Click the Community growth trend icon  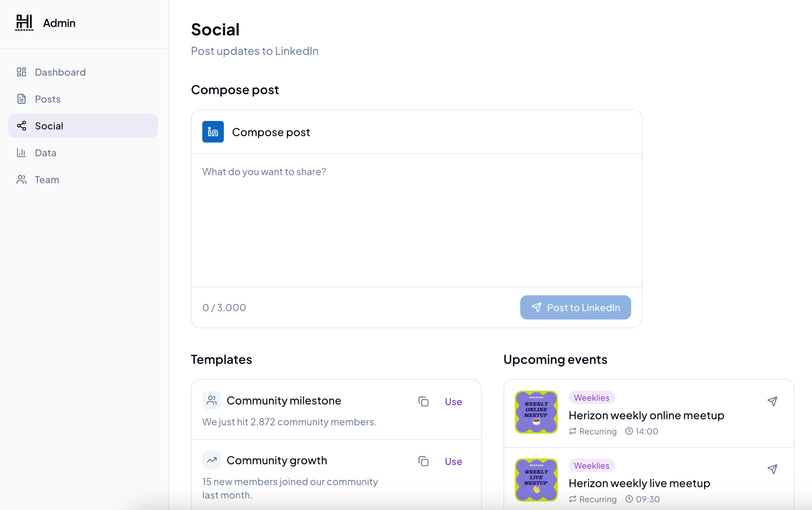coord(212,460)
